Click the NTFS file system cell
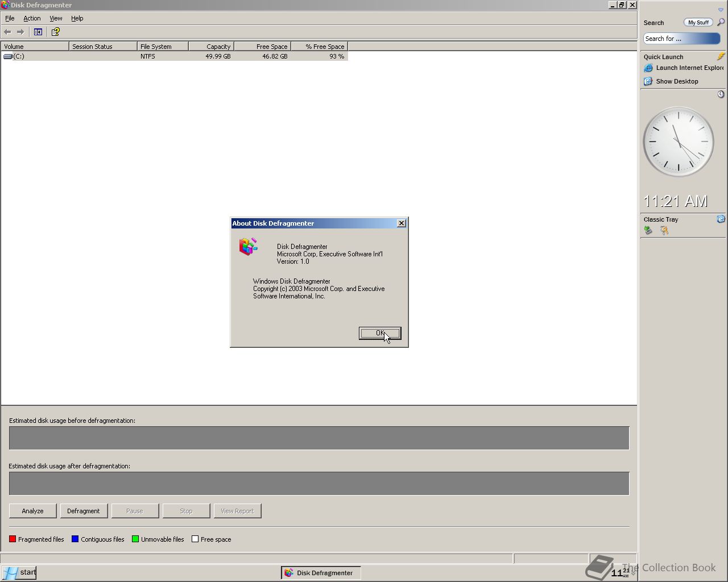Image resolution: width=728 pixels, height=582 pixels. (148, 56)
